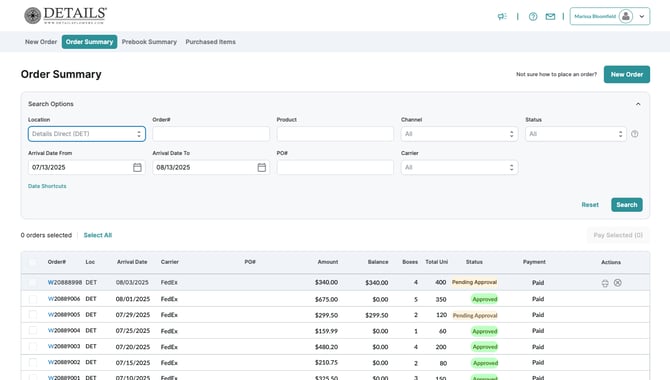Open order link W20889003
The image size is (670, 380).
(x=64, y=347)
